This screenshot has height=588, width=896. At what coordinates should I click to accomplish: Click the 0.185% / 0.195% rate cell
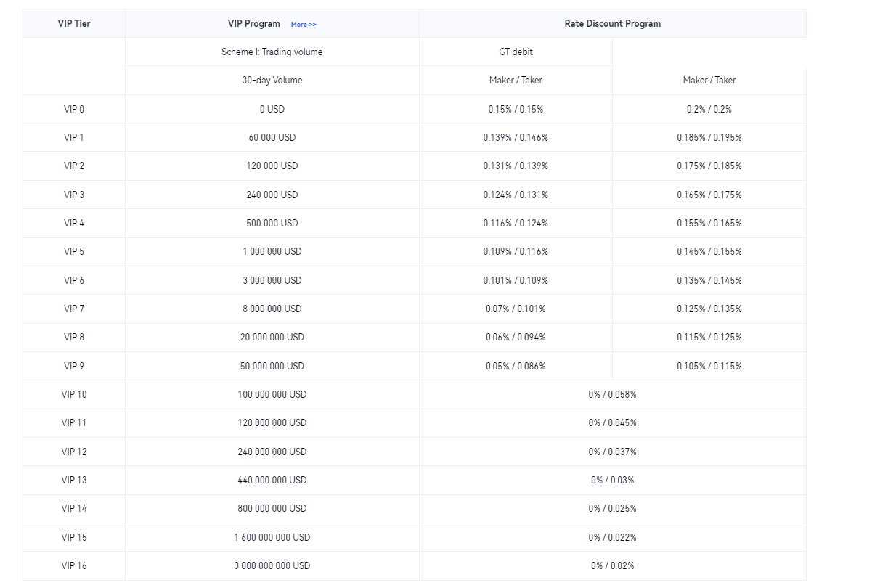pos(709,137)
